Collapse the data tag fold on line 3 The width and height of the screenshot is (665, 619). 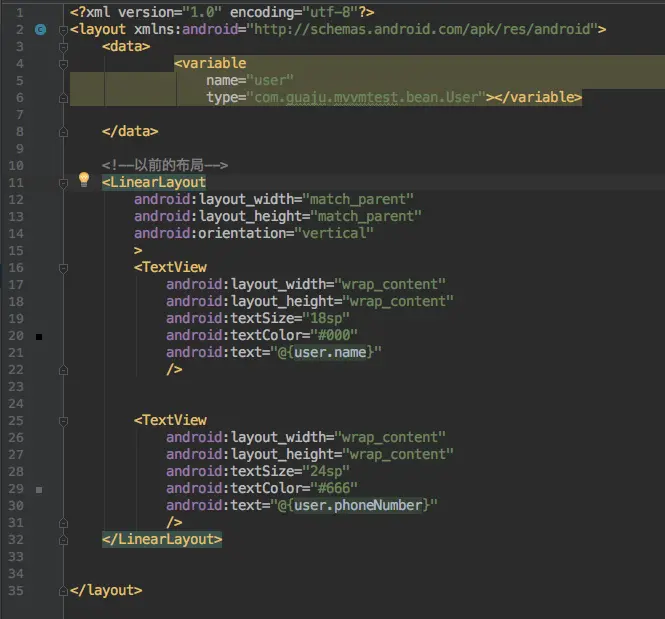coord(63,47)
